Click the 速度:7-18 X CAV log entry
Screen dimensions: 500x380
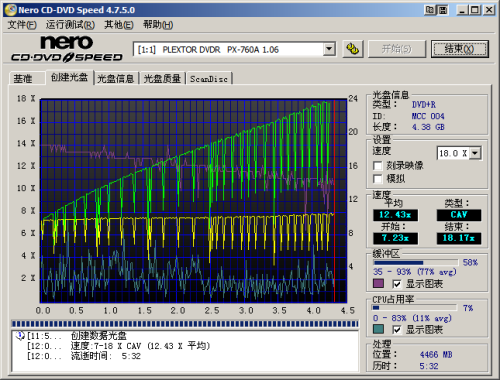(x=140, y=346)
